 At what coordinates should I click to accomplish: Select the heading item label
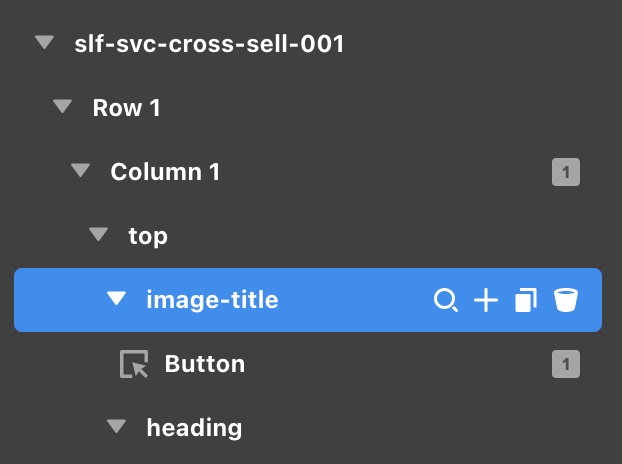(194, 428)
